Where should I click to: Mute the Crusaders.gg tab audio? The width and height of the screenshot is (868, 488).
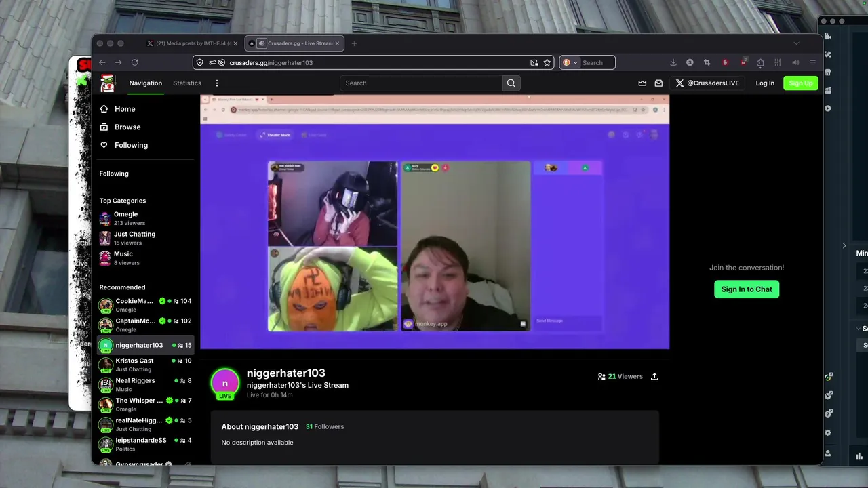(262, 43)
